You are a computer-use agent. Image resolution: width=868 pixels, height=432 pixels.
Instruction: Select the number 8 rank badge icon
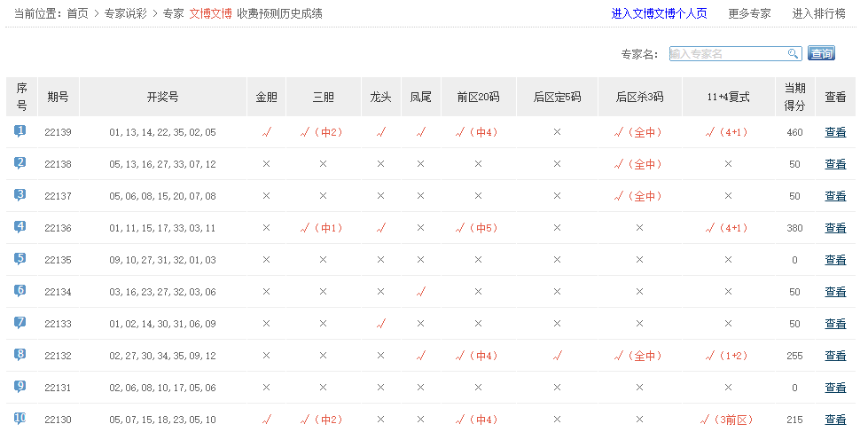20,355
